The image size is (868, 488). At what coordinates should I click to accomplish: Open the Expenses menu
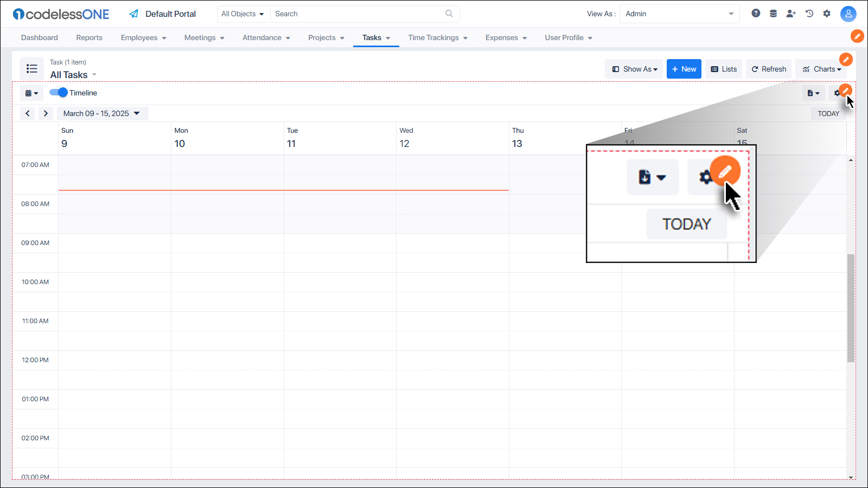[506, 38]
